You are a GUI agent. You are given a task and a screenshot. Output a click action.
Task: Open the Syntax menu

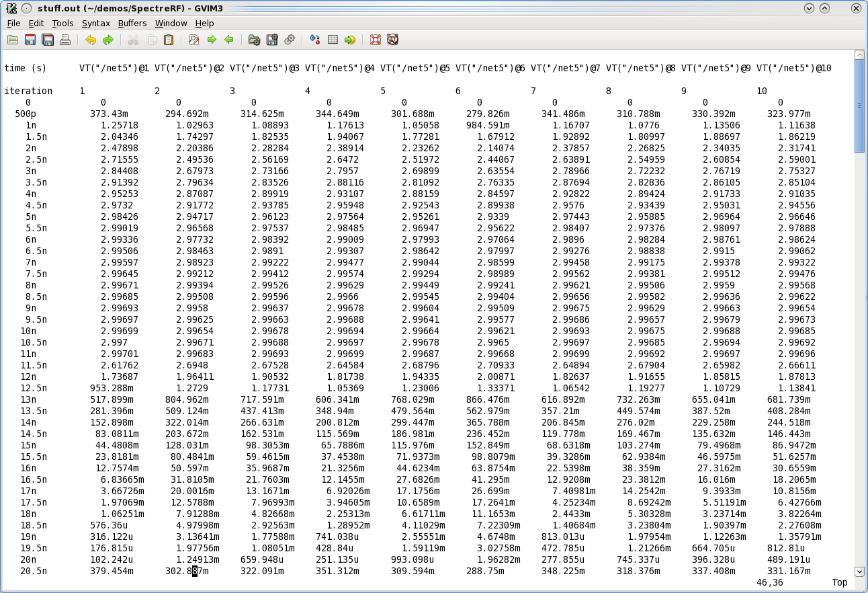[x=95, y=23]
